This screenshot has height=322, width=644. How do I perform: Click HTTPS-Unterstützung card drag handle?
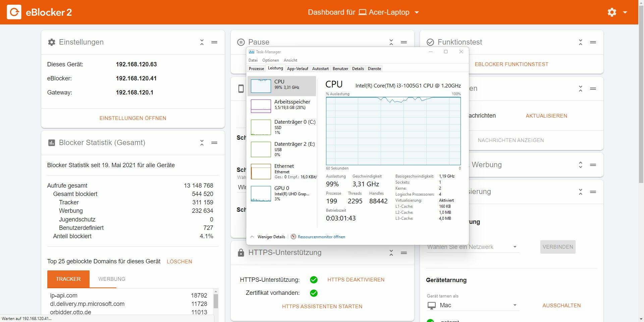coord(404,253)
